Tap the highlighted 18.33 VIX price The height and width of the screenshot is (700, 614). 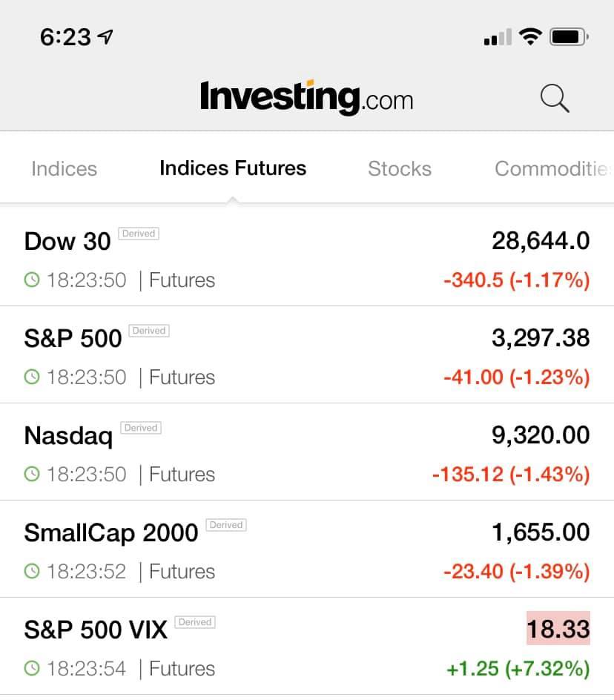click(x=558, y=629)
